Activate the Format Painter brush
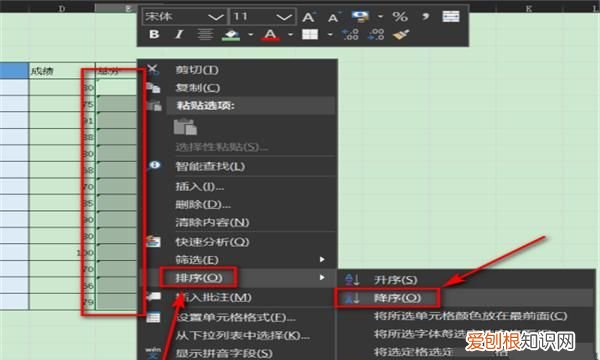 click(x=401, y=34)
